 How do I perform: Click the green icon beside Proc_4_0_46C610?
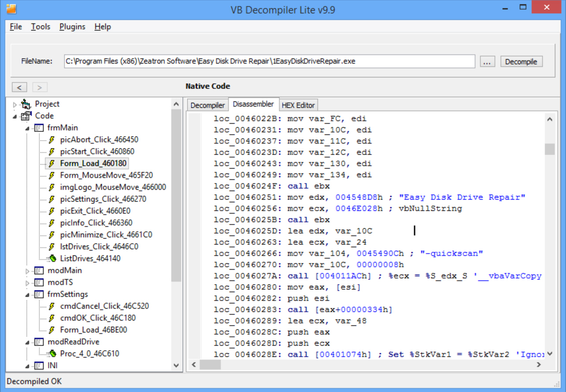click(52, 354)
